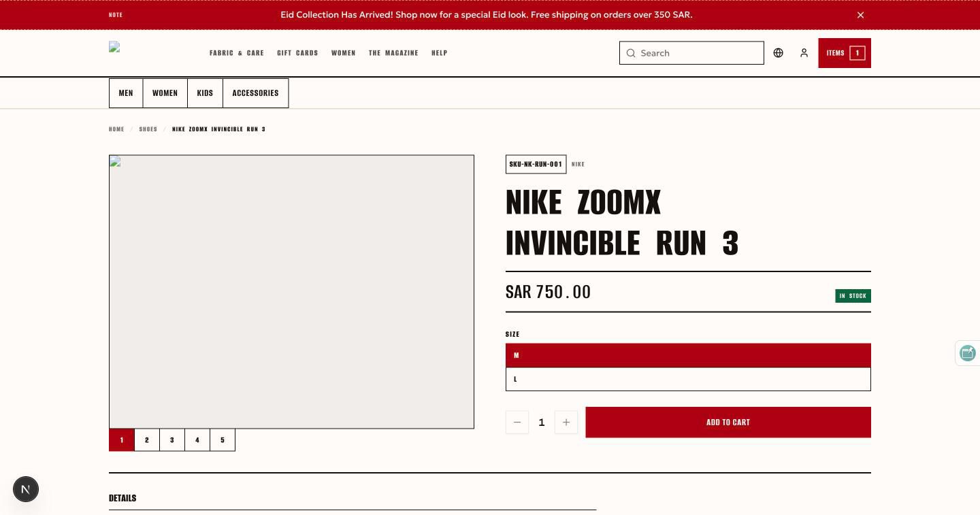980x515 pixels.
Task: Open The Magazine nav link
Action: [393, 53]
